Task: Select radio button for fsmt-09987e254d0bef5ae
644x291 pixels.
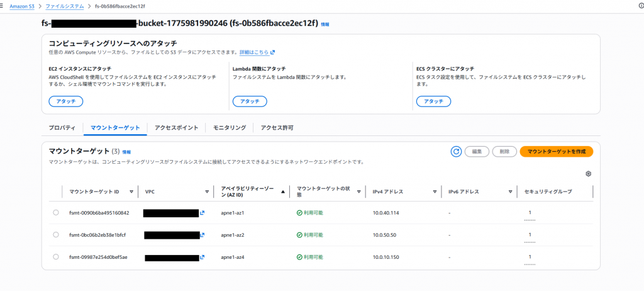Action: point(56,257)
